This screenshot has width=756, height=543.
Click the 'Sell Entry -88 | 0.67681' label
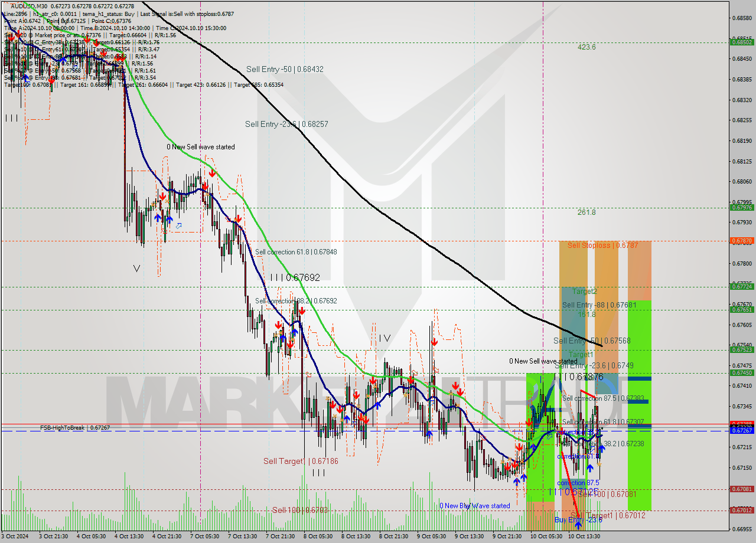[x=599, y=305]
